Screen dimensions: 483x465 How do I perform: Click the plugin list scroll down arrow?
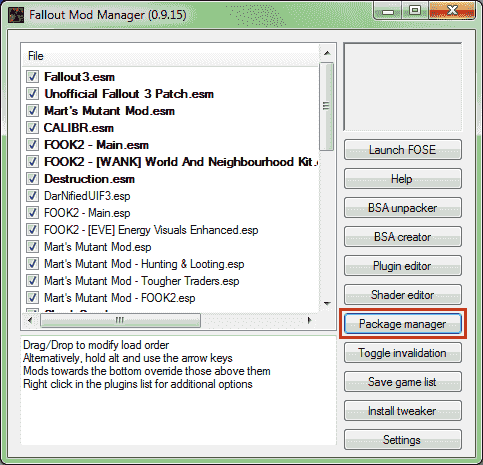(327, 303)
